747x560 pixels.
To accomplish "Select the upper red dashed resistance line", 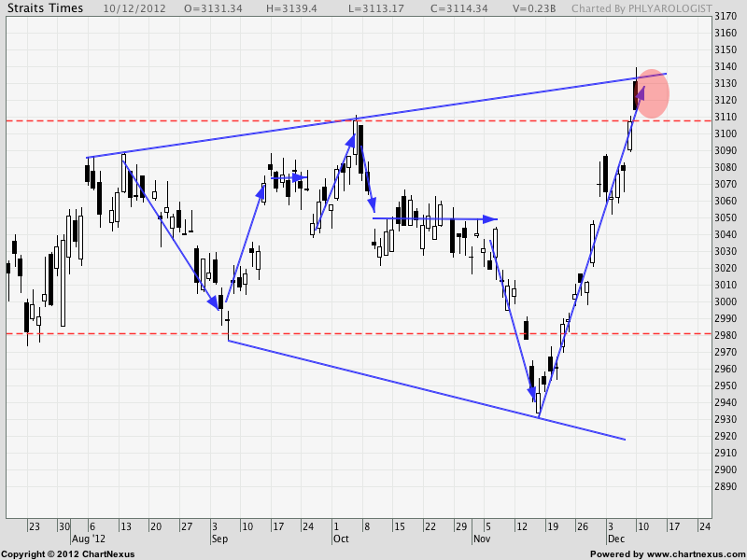I will click(187, 120).
